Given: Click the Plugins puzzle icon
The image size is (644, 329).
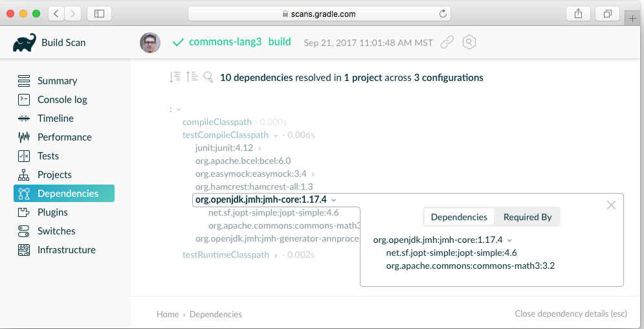Looking at the screenshot, I should (x=24, y=212).
